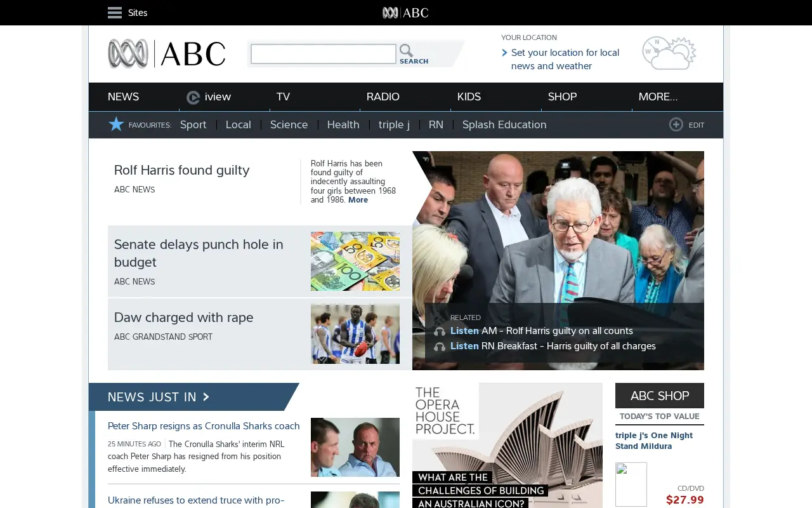The height and width of the screenshot is (508, 812).
Task: Open the NEWS menu
Action: click(123, 97)
